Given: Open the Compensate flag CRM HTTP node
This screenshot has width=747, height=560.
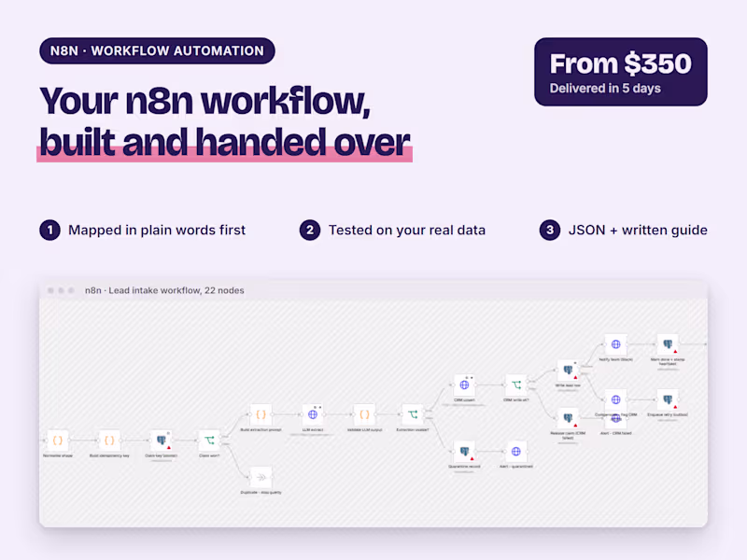Looking at the screenshot, I should click(x=616, y=399).
